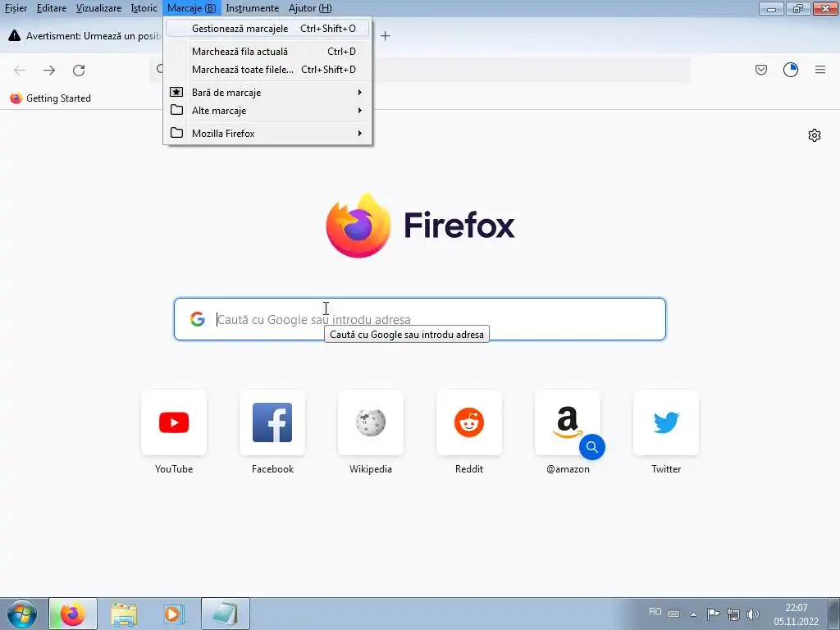This screenshot has height=630, width=840.
Task: Open the Vizualizare menu
Action: click(x=98, y=8)
